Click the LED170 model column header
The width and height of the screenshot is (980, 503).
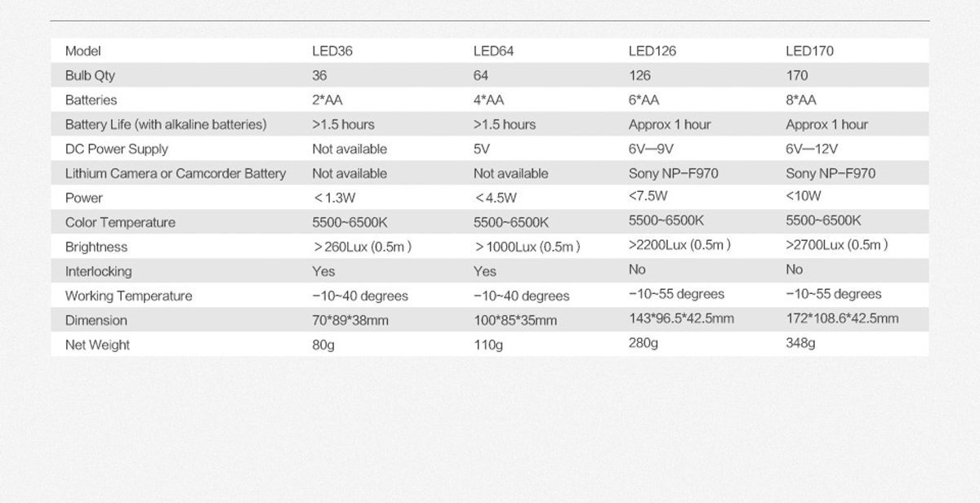[809, 51]
